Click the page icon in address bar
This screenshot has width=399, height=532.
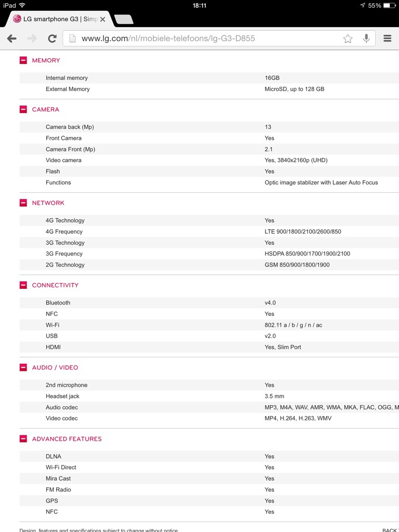tap(73, 38)
